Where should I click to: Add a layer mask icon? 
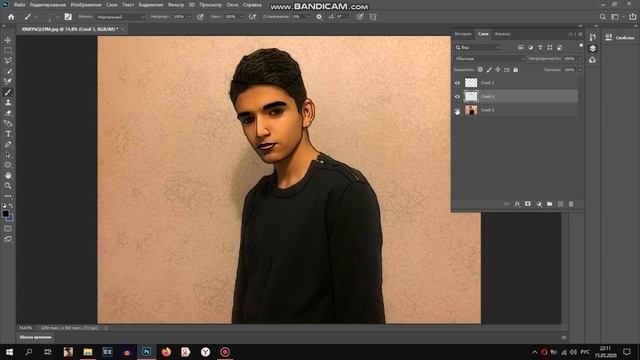tap(528, 204)
